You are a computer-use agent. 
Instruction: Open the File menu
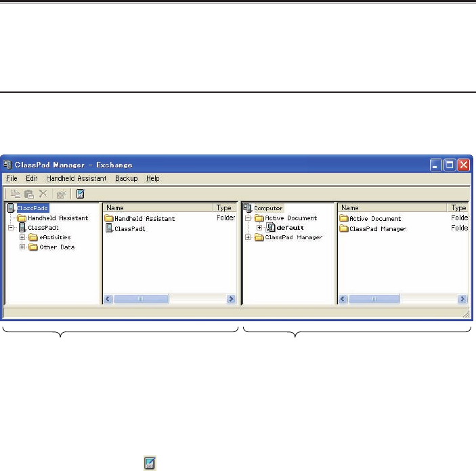coord(12,178)
